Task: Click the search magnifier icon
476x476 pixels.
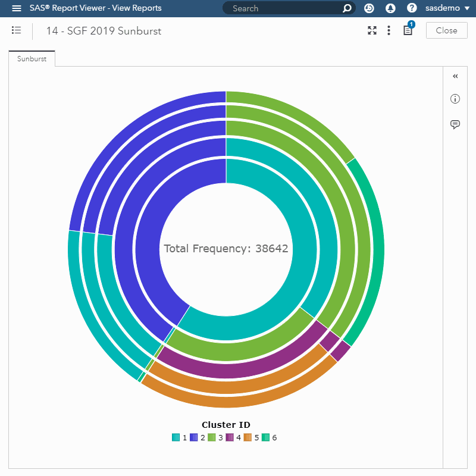Action: coord(347,8)
